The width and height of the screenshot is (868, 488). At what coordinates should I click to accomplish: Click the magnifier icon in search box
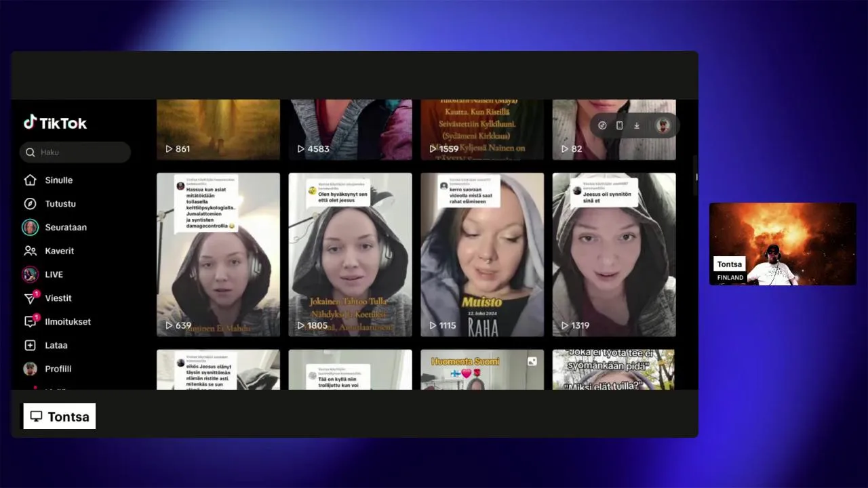[31, 152]
